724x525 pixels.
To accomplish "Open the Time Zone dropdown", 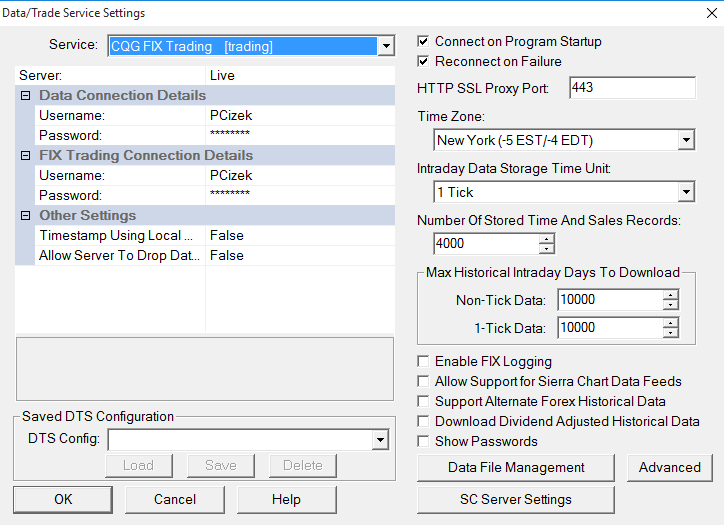I will click(x=685, y=140).
